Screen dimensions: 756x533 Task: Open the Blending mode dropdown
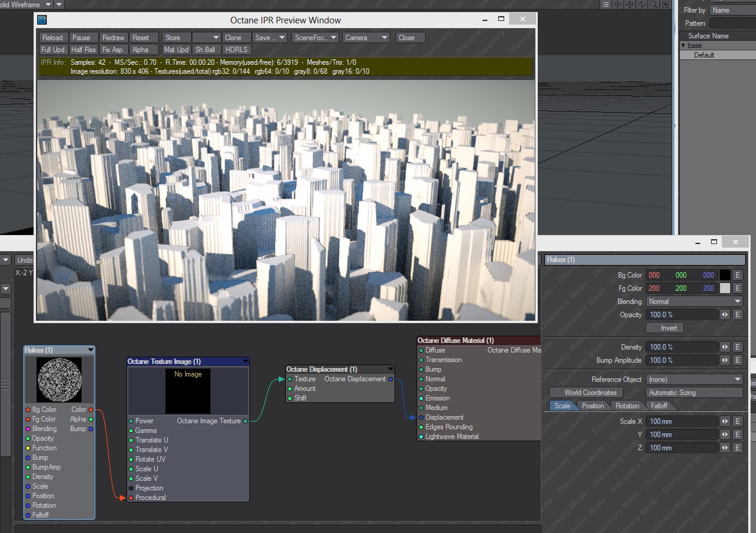click(x=694, y=302)
